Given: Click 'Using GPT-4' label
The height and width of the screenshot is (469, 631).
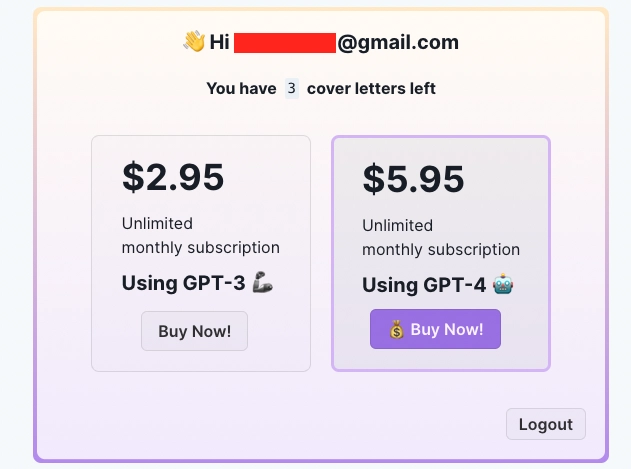Looking at the screenshot, I should pos(424,285).
